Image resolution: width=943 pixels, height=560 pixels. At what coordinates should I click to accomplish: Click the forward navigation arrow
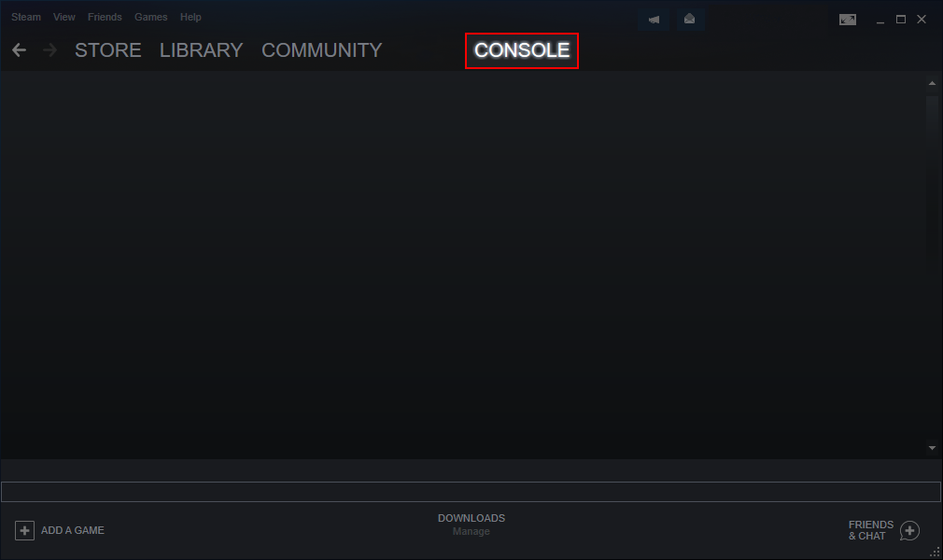tap(49, 49)
